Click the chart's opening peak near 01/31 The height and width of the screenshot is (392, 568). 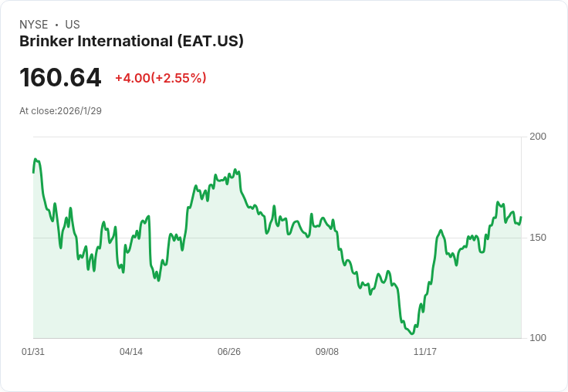(x=35, y=159)
